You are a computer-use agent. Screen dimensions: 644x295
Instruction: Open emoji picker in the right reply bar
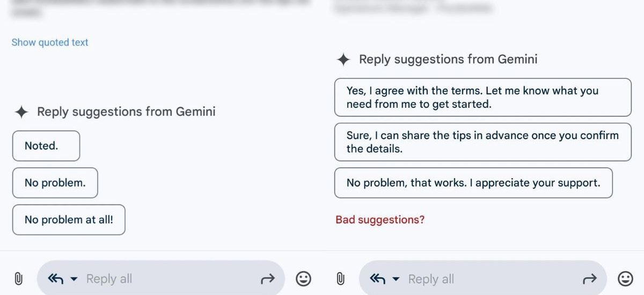[626, 279]
